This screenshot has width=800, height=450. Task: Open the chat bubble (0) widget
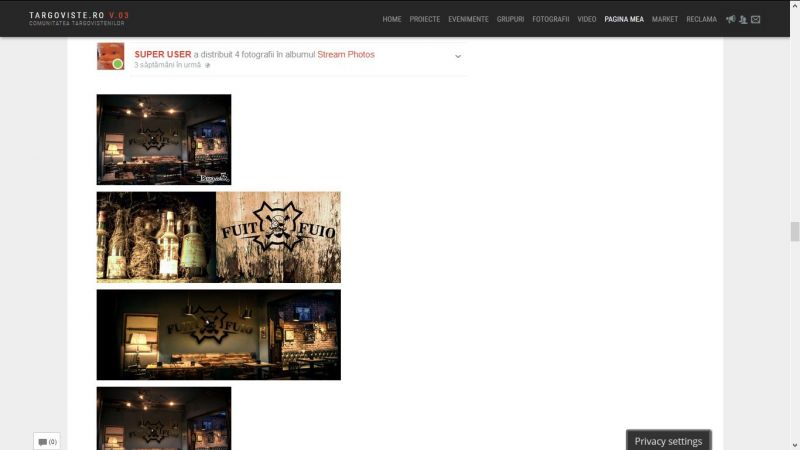47,441
